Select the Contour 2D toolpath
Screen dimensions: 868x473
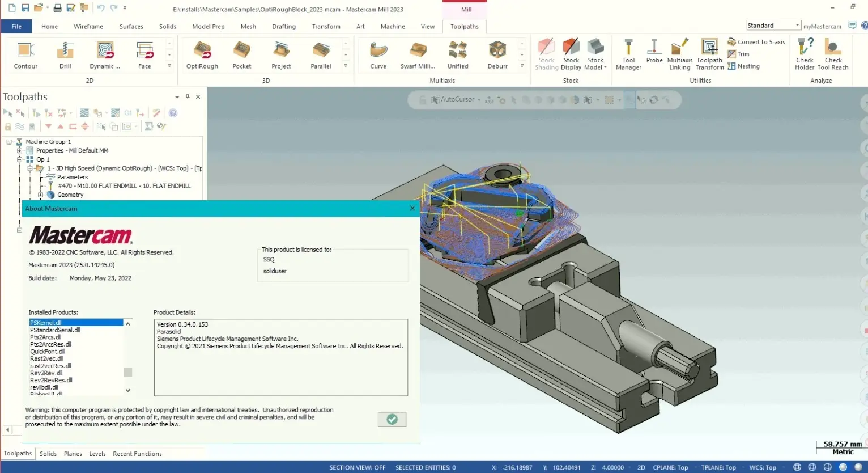coord(25,55)
